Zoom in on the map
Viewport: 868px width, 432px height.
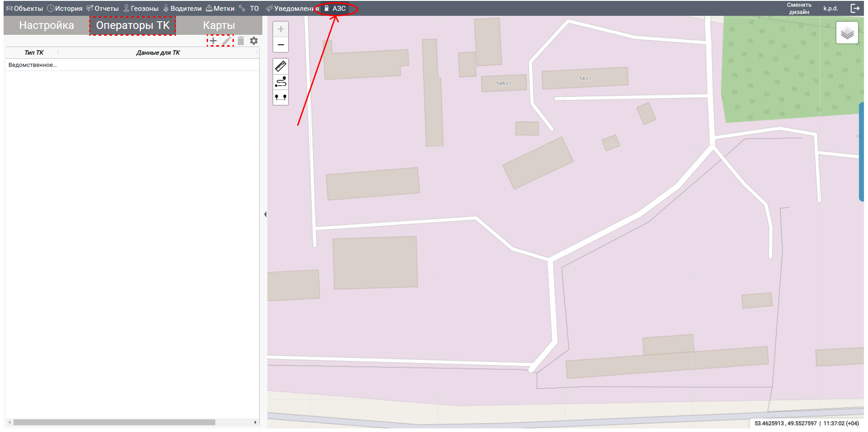tap(281, 29)
